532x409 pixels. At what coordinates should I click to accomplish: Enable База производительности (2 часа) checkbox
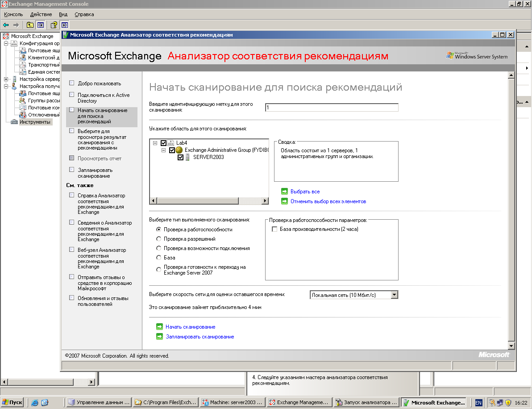tap(274, 229)
